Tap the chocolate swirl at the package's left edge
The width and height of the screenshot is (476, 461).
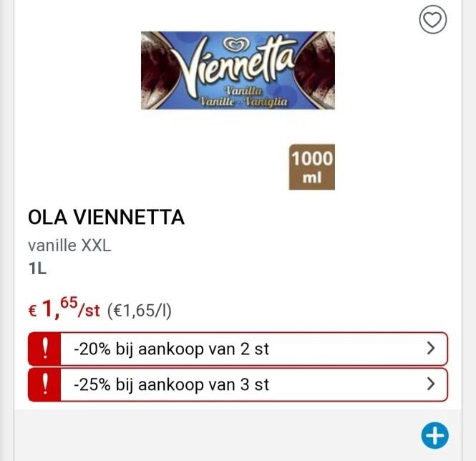pos(157,70)
